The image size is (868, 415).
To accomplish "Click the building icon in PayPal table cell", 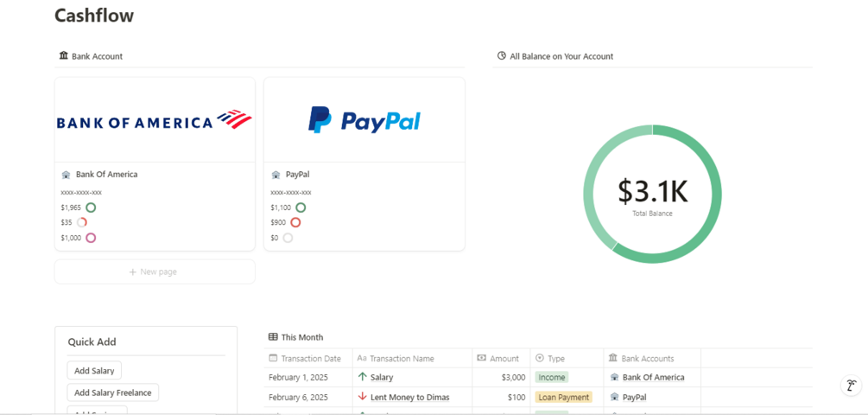I will [614, 397].
